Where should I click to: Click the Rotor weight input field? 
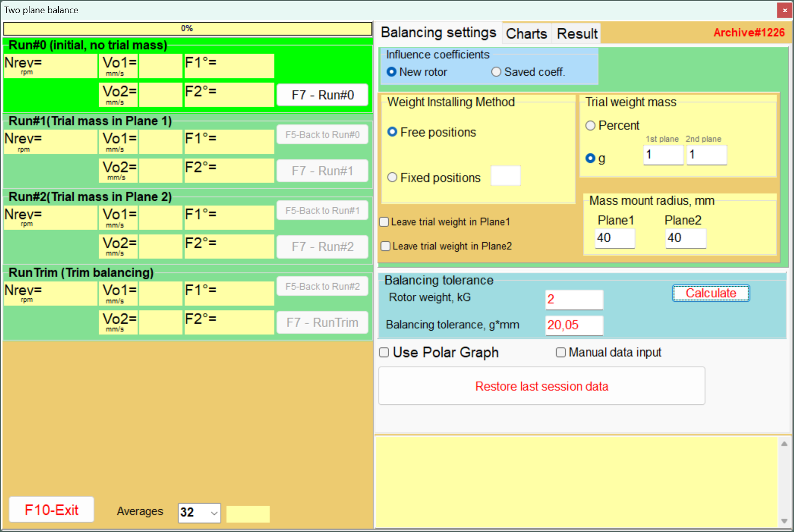click(x=574, y=299)
